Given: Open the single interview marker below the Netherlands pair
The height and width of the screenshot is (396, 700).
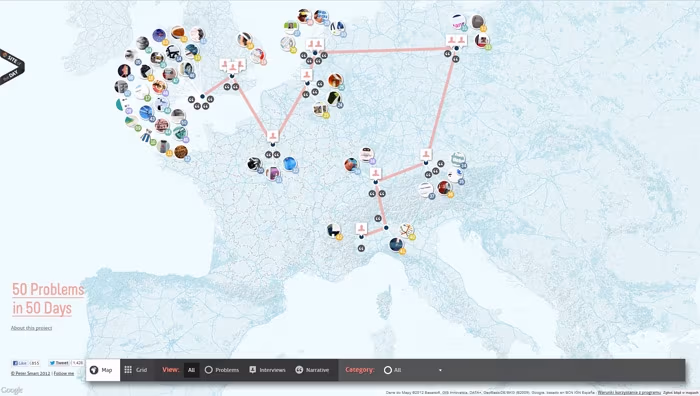Looking at the screenshot, I should click(x=307, y=75).
